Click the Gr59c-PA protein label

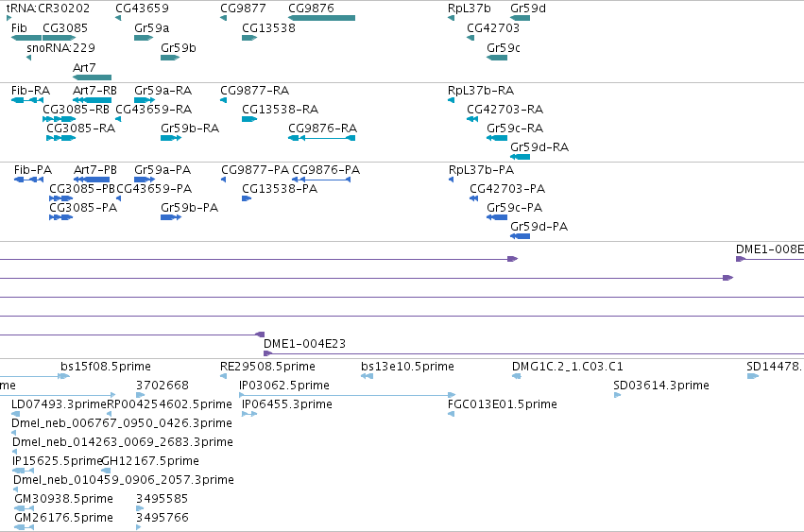pos(514,208)
